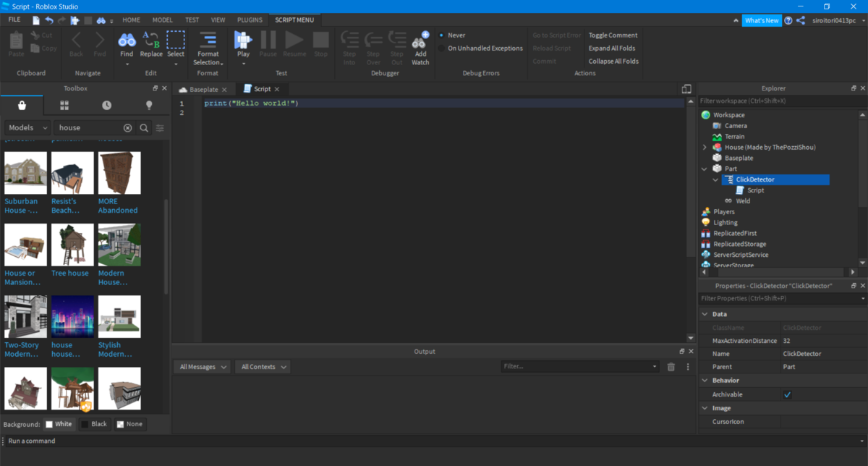Click the share icon near username

[801, 20]
